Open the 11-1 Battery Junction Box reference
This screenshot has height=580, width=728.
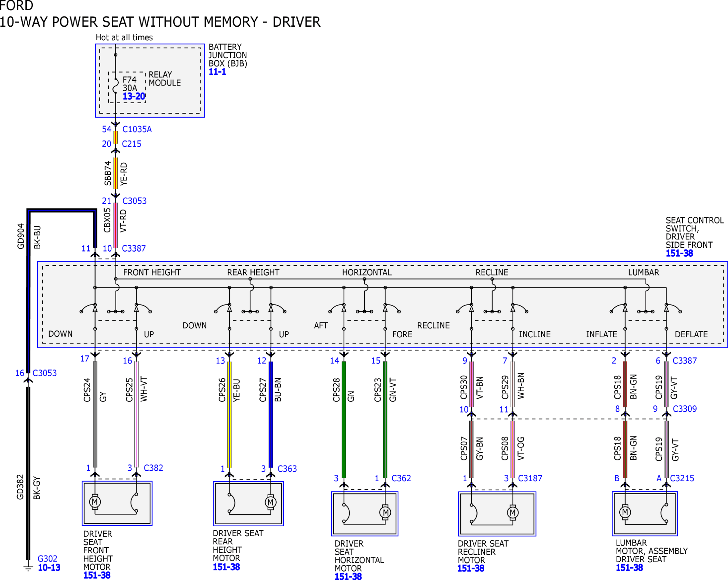tap(217, 72)
